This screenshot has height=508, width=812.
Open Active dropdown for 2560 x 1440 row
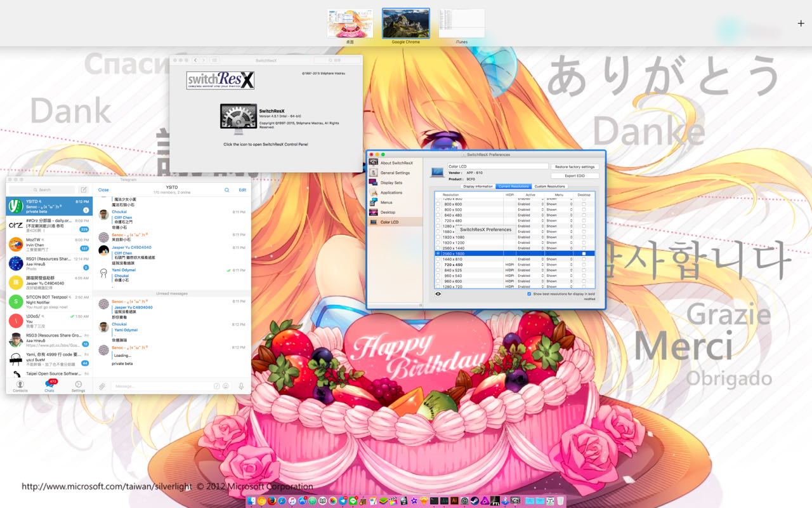click(x=530, y=248)
